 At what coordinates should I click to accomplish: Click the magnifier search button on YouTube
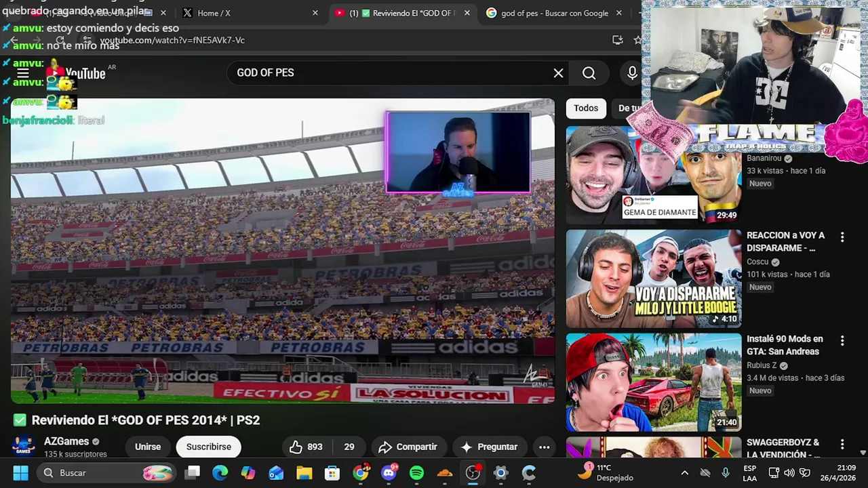(589, 73)
